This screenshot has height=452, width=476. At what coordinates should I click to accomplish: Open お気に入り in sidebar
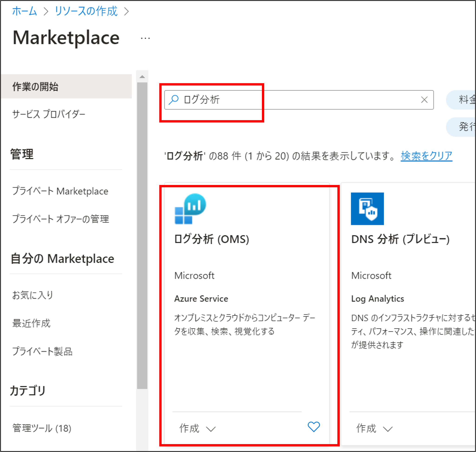point(33,295)
